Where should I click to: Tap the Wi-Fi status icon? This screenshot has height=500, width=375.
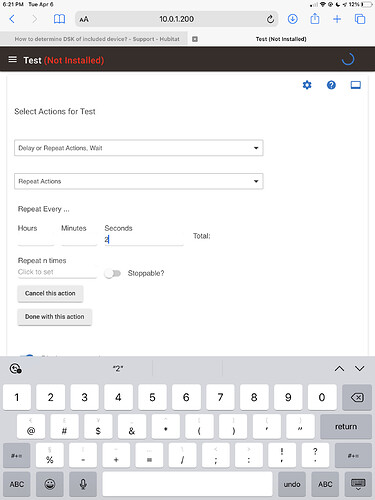pyautogui.click(x=322, y=4)
